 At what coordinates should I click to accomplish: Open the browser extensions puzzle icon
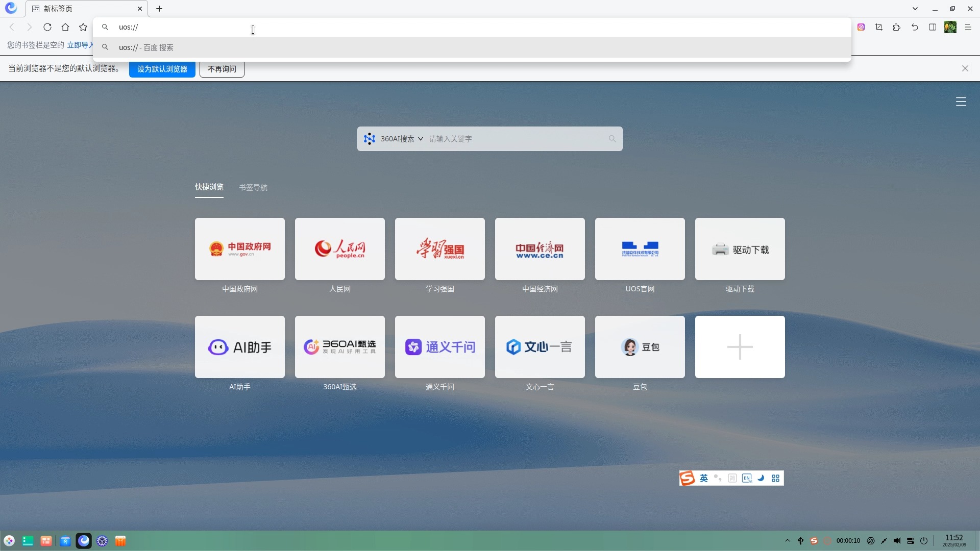pyautogui.click(x=897, y=27)
